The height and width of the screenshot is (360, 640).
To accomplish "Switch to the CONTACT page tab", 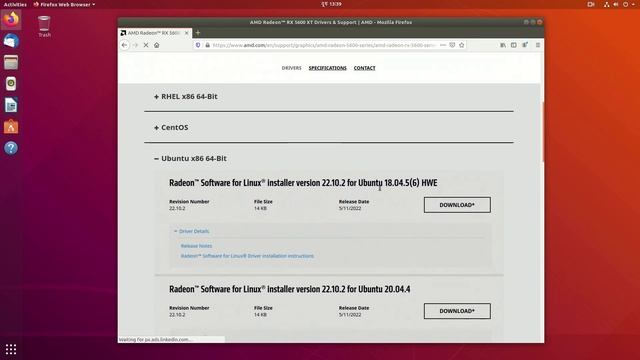I will 364,68.
